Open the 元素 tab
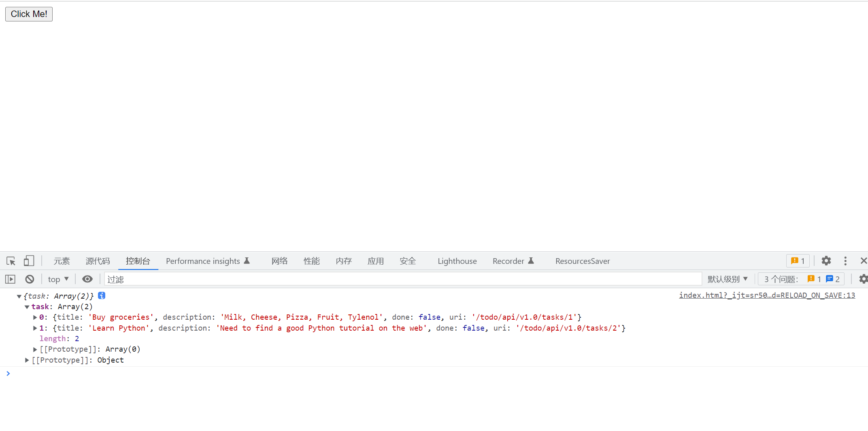This screenshot has height=431, width=868. point(62,261)
